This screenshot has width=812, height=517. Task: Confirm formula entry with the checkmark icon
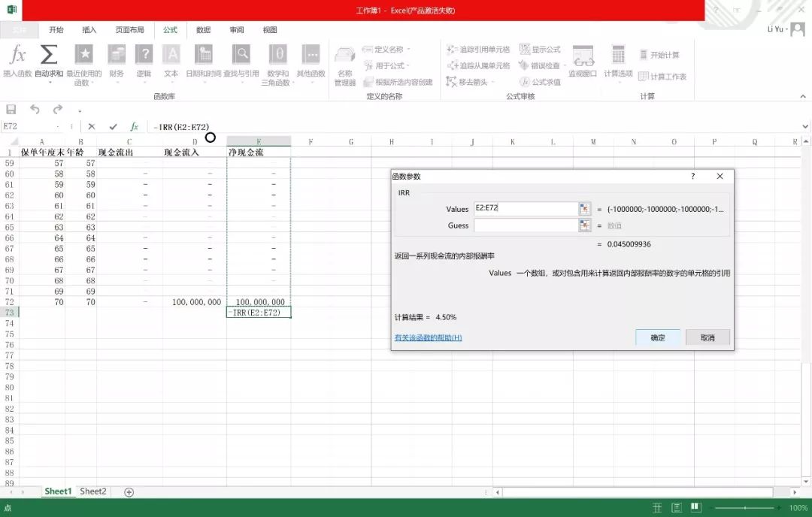(x=113, y=126)
